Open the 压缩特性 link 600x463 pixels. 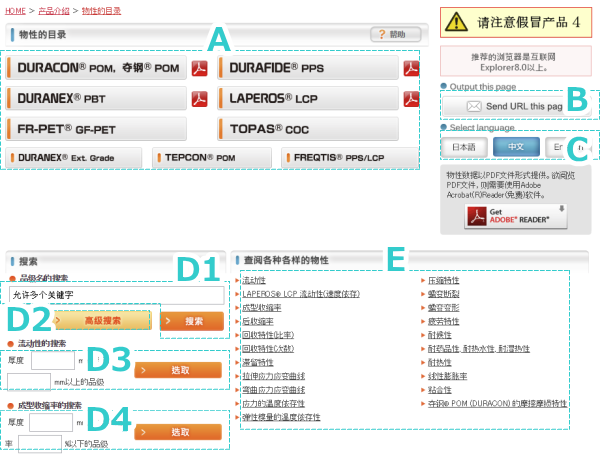click(x=443, y=280)
